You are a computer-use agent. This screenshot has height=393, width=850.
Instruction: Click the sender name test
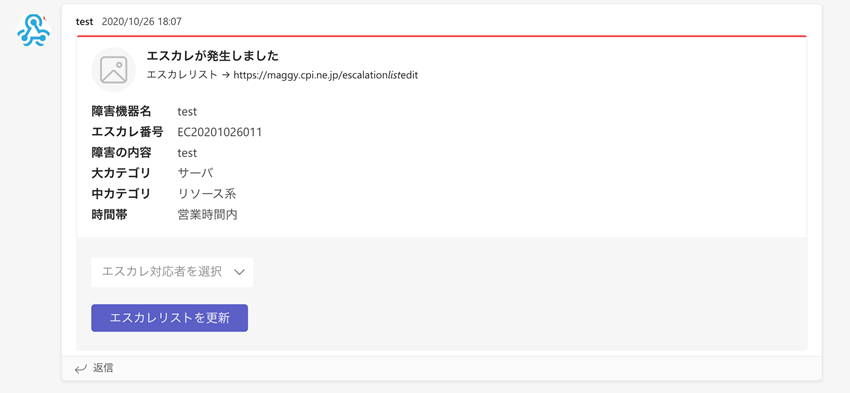pyautogui.click(x=85, y=22)
